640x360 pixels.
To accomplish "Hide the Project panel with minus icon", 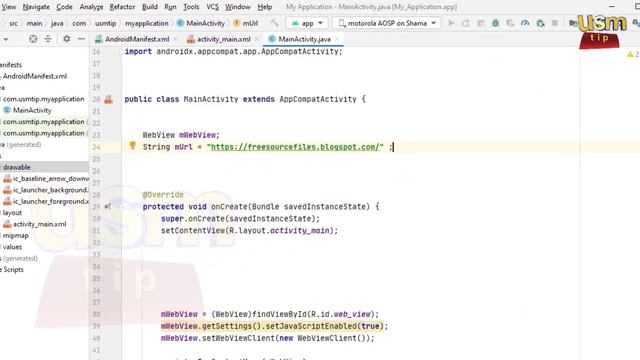I will tap(81, 39).
